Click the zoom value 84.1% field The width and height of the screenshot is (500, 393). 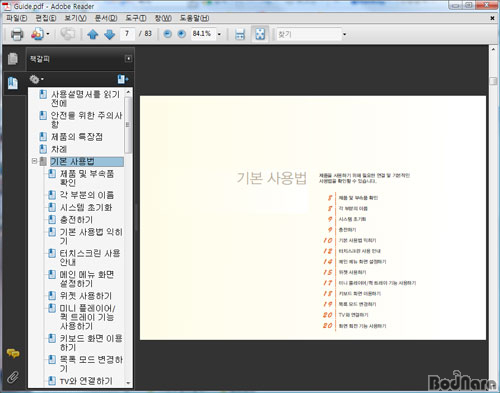[202, 34]
